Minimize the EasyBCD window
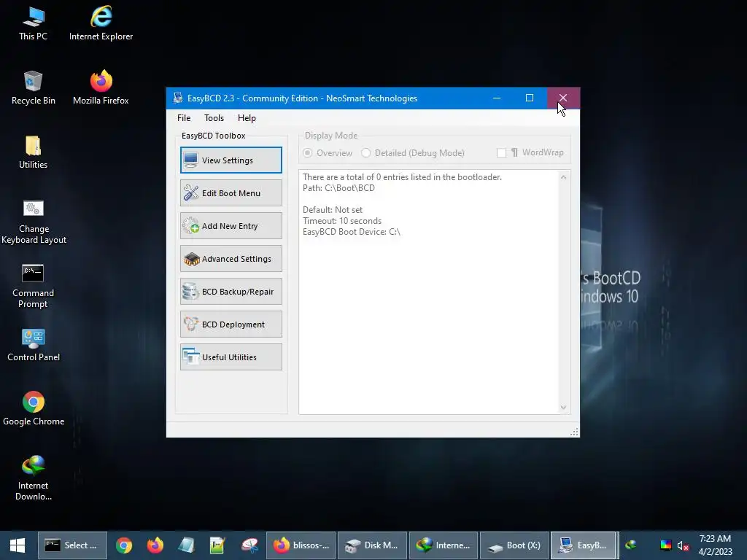Screen dimensions: 747x560 497,98
